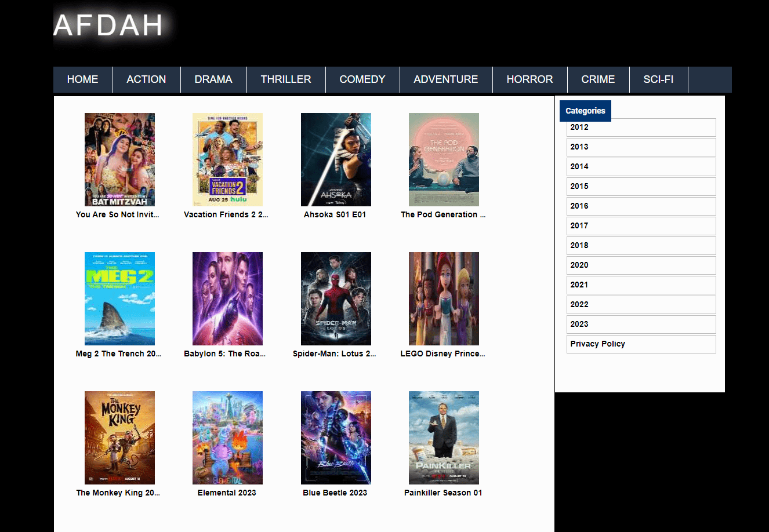Filter by the 2021 category
The height and width of the screenshot is (532, 769).
(641, 285)
